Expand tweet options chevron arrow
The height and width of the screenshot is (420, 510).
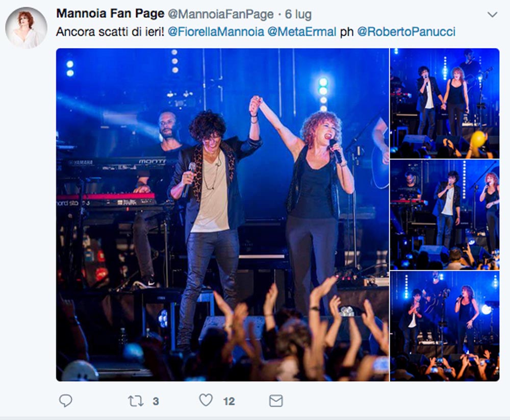493,15
